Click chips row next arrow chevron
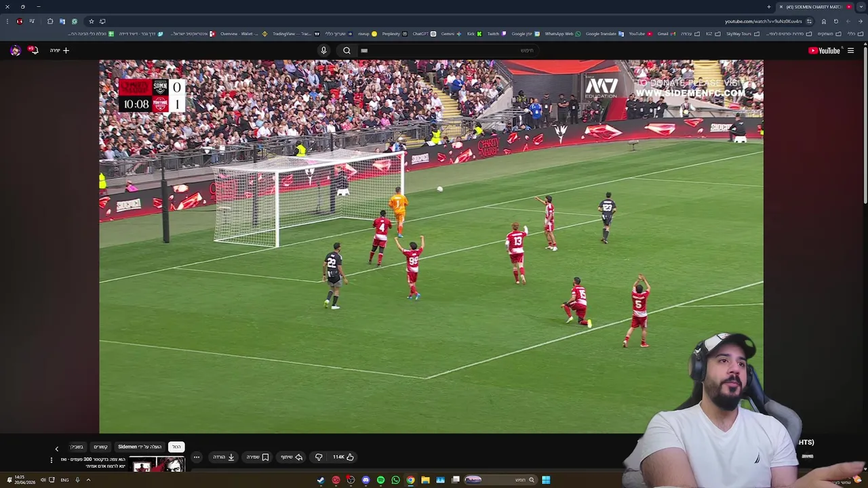The width and height of the screenshot is (868, 488). 57,448
